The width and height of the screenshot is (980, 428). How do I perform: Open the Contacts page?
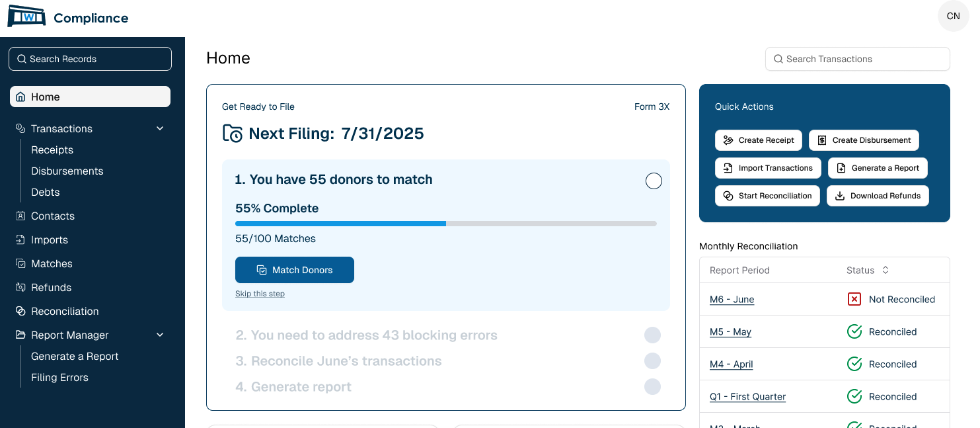[53, 216]
